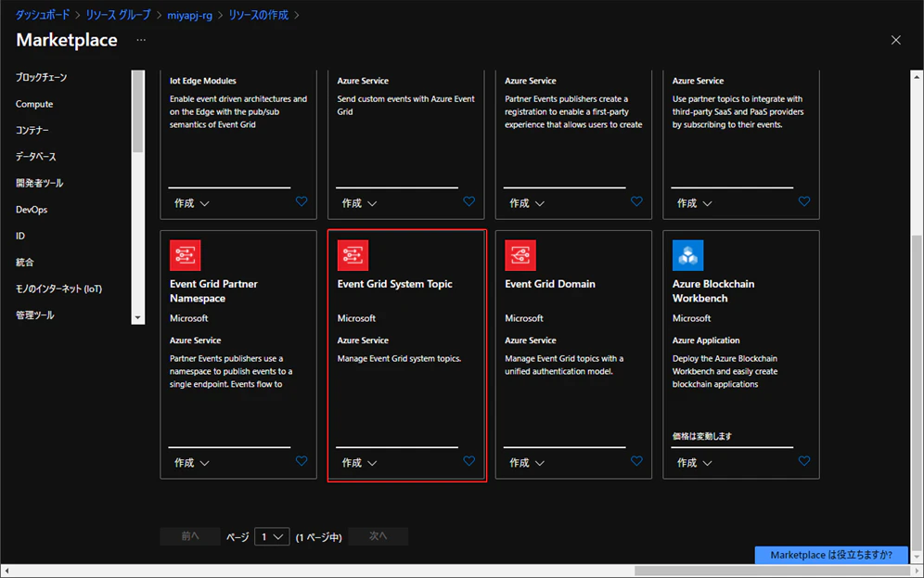924x578 pixels.
Task: Click 'Marketplace は役立ちますか?' feedback button
Action: coord(831,555)
